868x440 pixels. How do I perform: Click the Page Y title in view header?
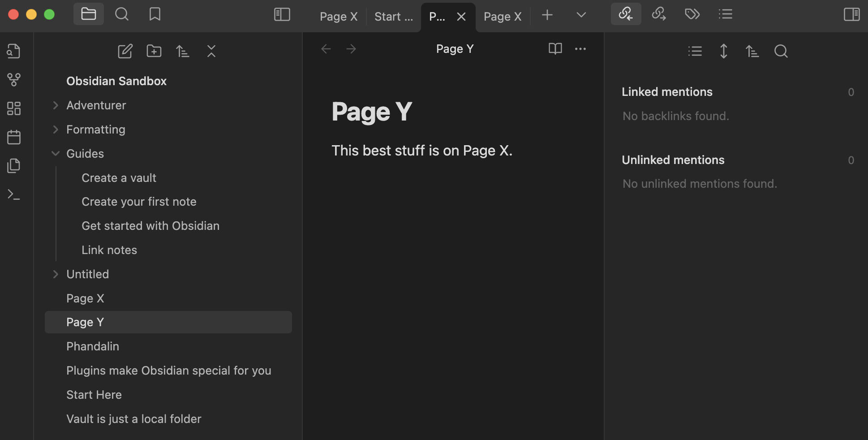(x=455, y=49)
